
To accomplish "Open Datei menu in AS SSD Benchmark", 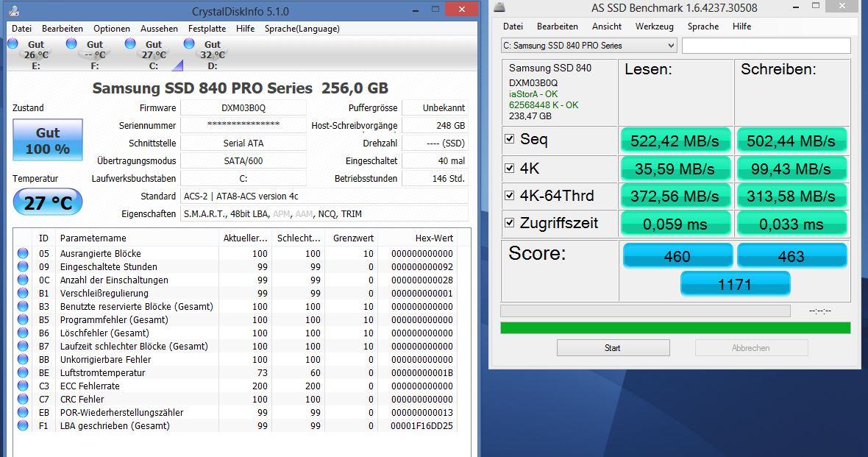I will 513,26.
